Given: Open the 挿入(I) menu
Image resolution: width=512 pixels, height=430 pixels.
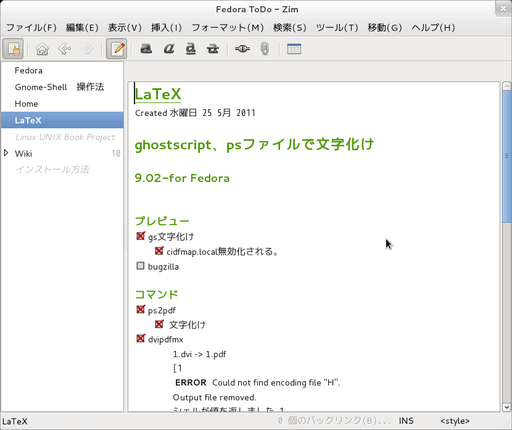Looking at the screenshot, I should click(x=166, y=27).
